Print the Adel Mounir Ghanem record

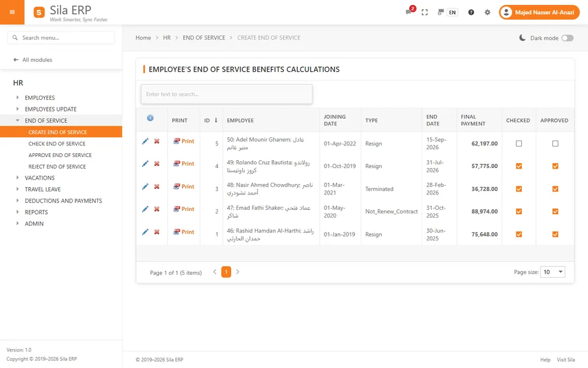tap(184, 141)
